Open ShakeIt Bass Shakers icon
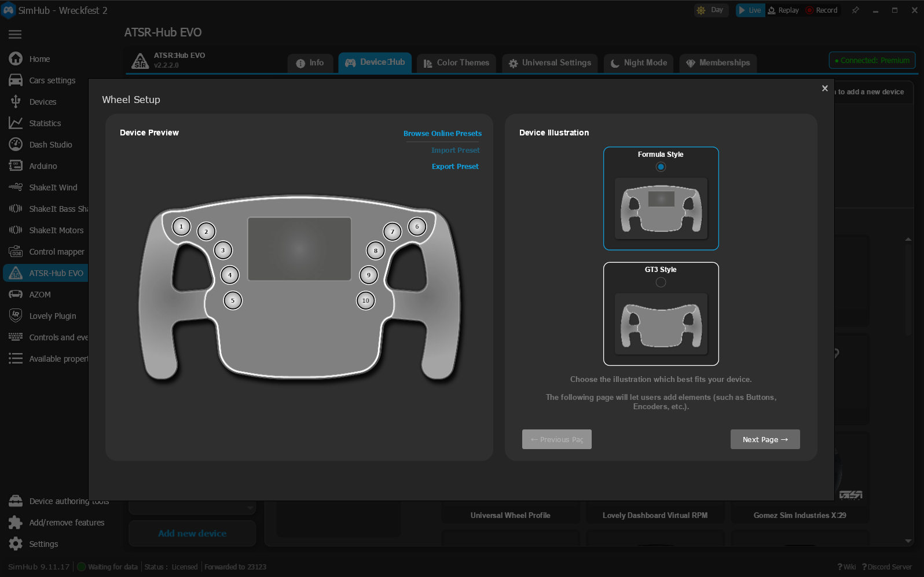 [16, 209]
